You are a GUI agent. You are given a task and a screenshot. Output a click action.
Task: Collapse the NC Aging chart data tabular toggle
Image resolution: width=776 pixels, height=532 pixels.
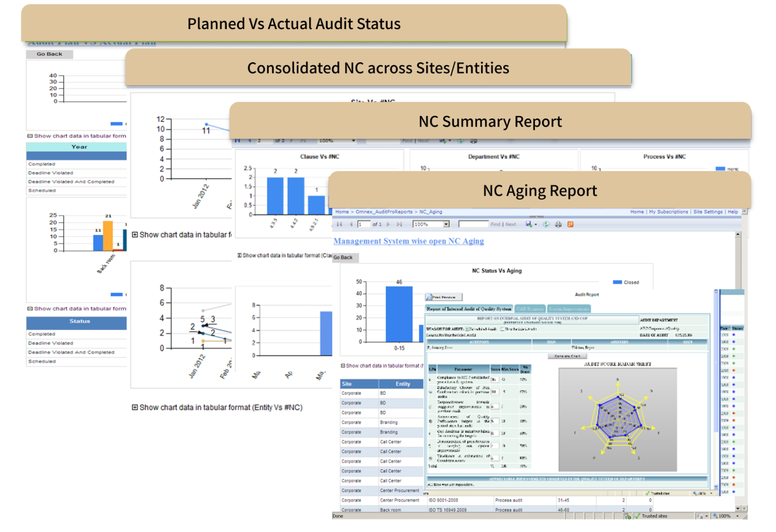pyautogui.click(x=343, y=365)
